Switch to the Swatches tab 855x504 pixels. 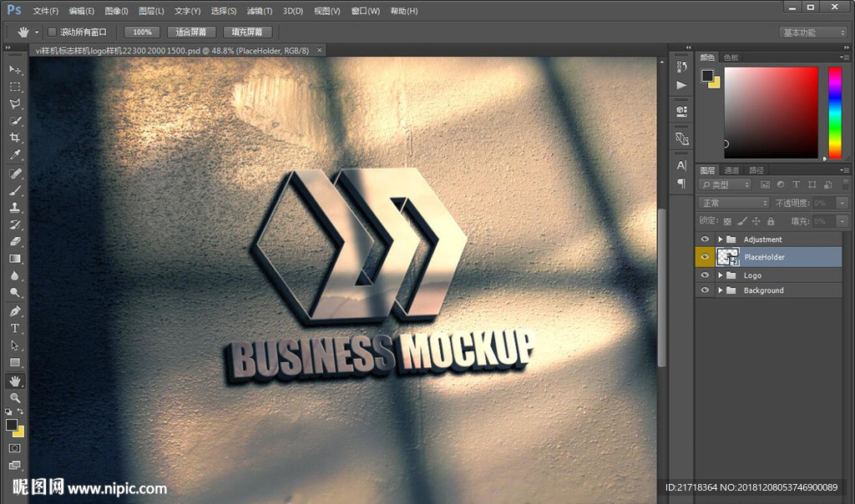pos(731,58)
